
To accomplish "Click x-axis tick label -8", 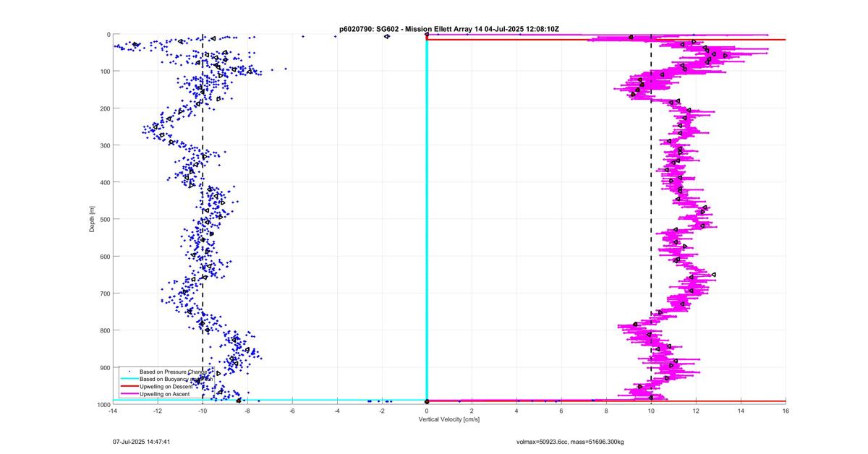I will [247, 411].
